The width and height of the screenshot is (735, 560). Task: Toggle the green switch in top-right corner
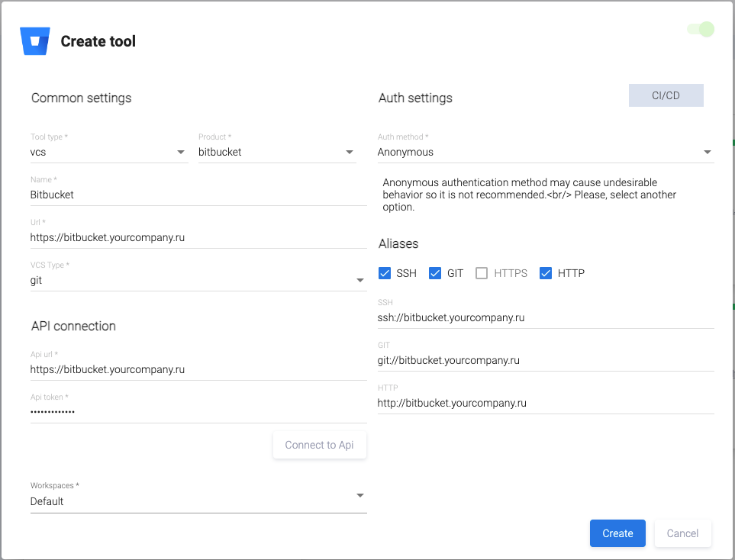[701, 30]
